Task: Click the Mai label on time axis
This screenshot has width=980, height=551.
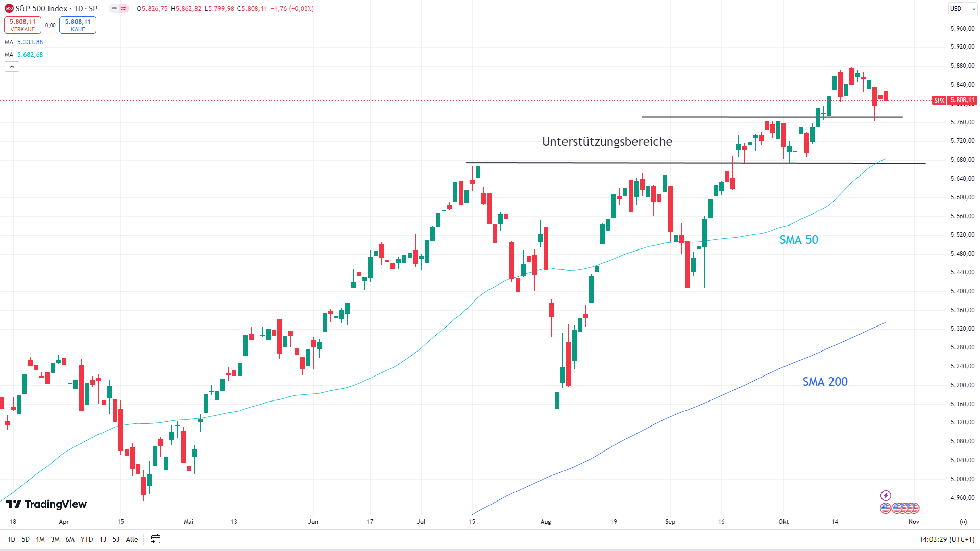Action: click(x=189, y=522)
